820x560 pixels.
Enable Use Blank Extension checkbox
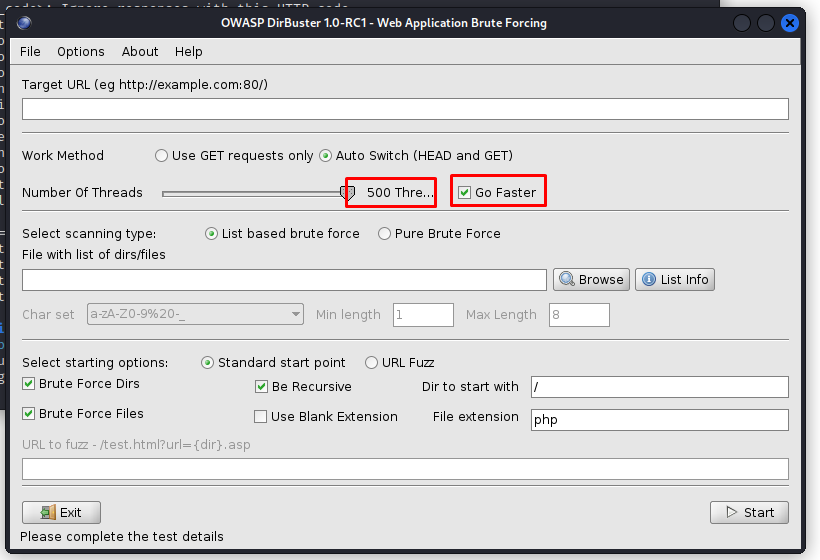pos(260,417)
